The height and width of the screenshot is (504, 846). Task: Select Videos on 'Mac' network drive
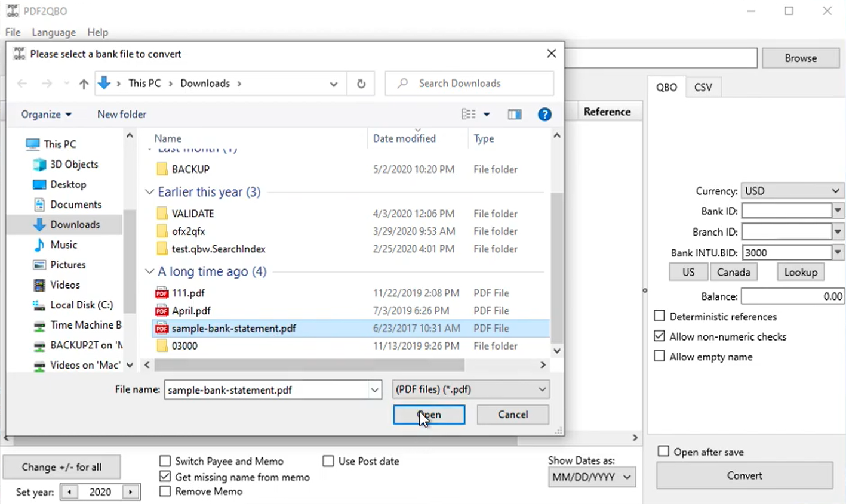[x=85, y=365]
